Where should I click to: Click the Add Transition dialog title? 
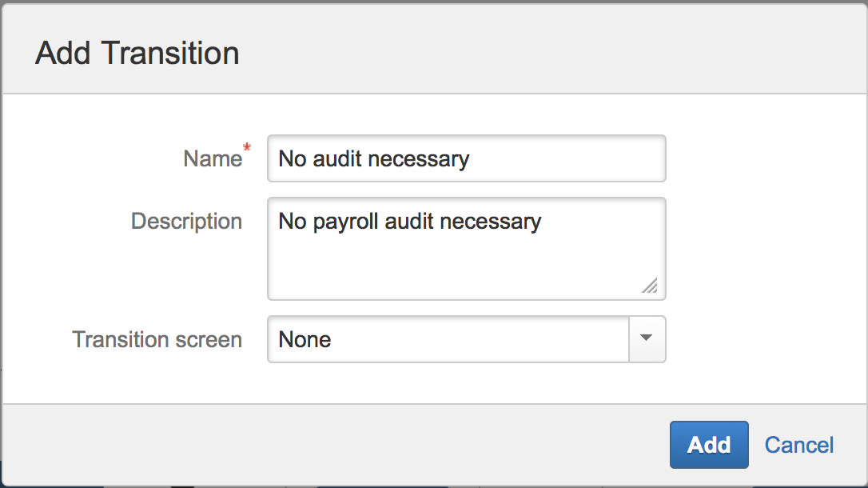(x=137, y=54)
